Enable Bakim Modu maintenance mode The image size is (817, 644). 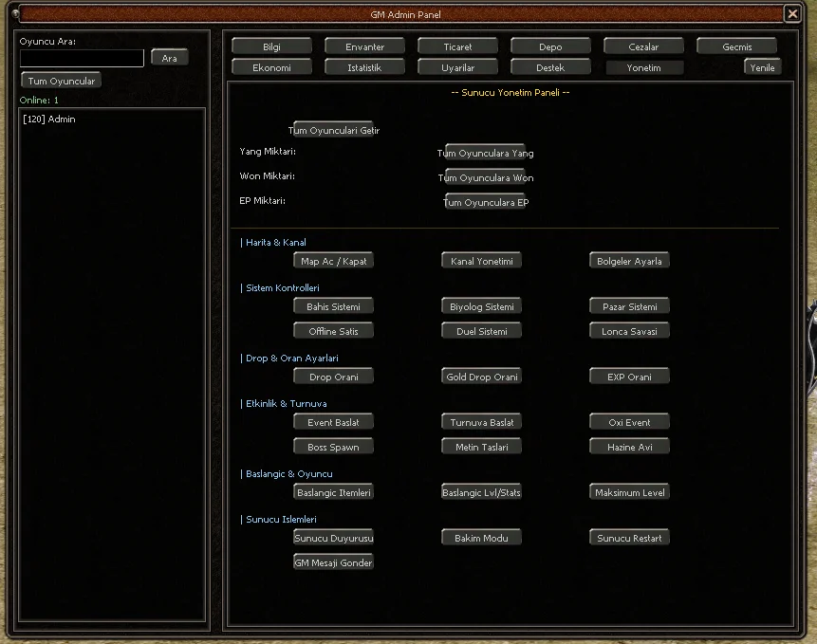(x=481, y=538)
